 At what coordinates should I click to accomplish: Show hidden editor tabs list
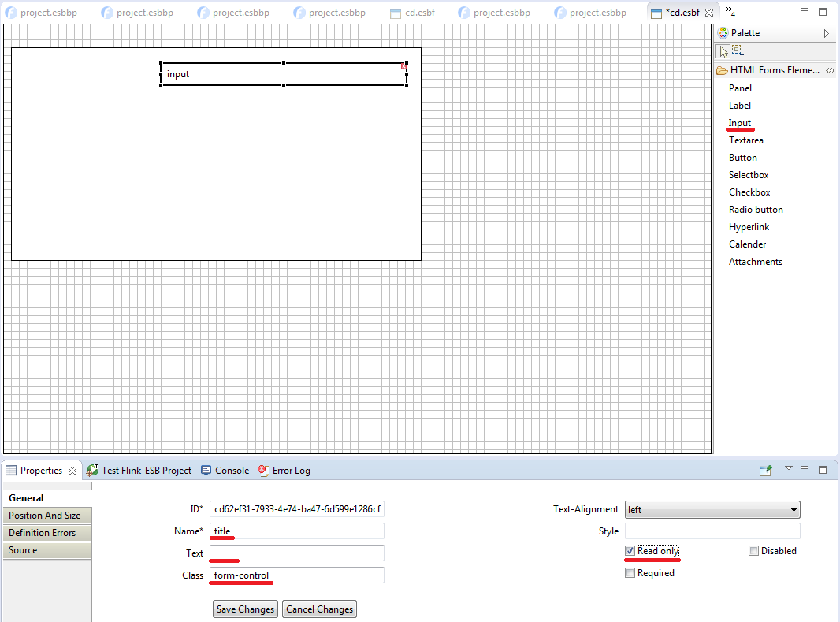click(730, 12)
